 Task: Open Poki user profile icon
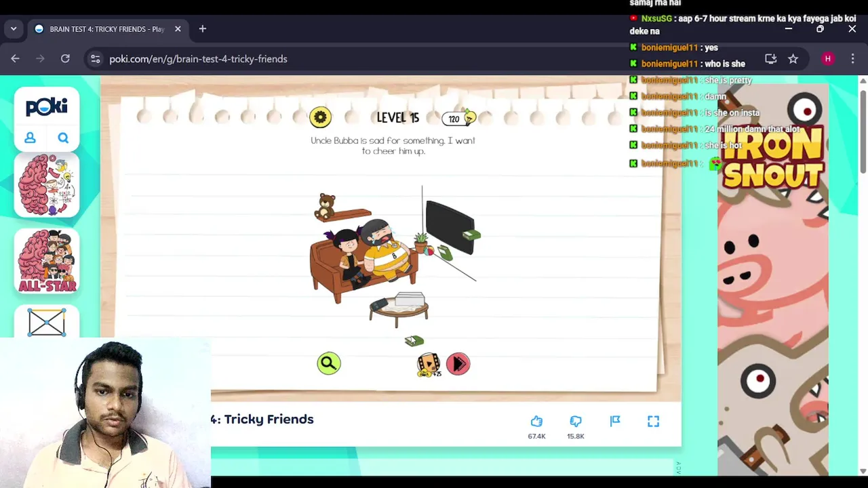(30, 138)
